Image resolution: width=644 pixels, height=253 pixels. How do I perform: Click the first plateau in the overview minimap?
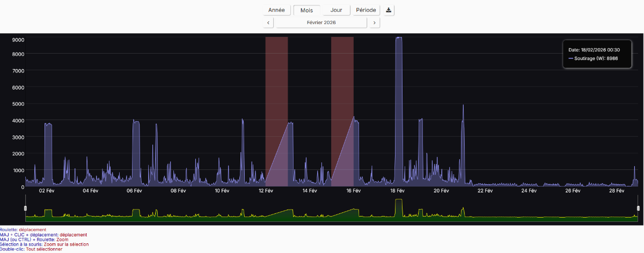pos(48,212)
